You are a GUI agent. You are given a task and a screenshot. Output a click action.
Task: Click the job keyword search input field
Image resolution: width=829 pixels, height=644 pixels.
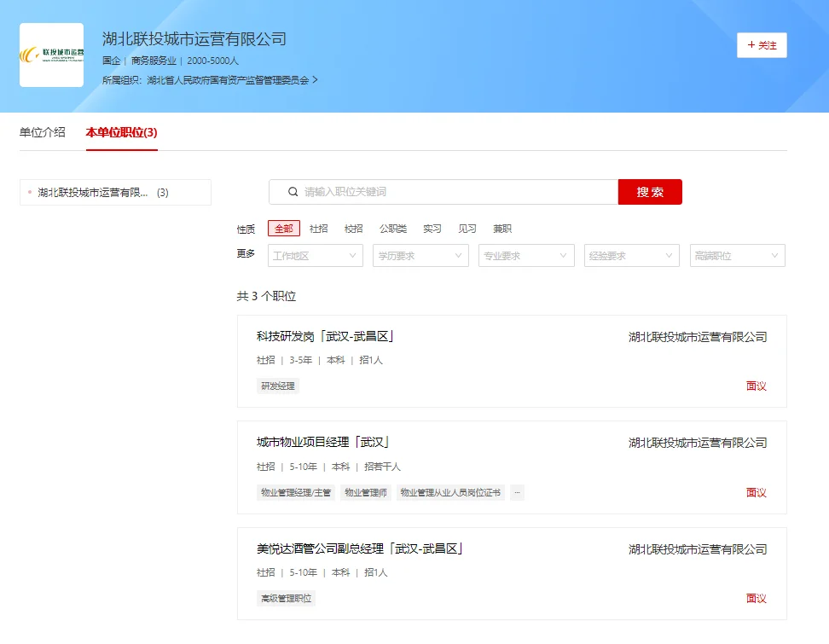point(443,191)
